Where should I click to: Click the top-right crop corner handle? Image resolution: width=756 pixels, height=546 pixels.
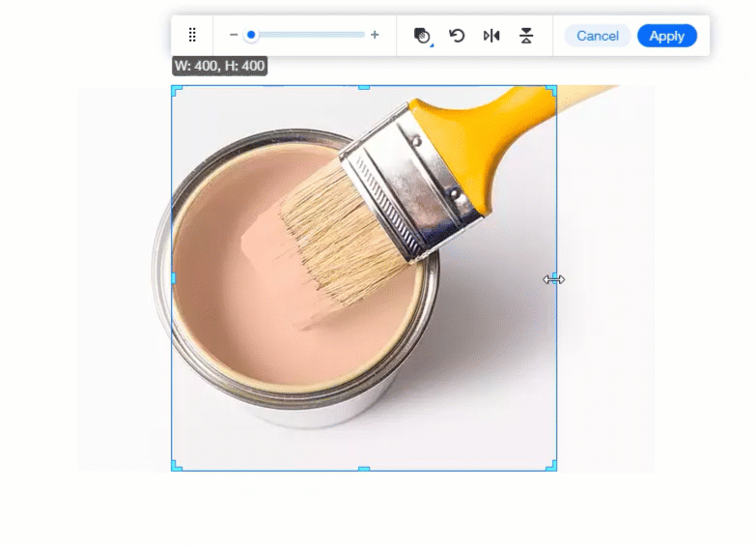(552, 90)
